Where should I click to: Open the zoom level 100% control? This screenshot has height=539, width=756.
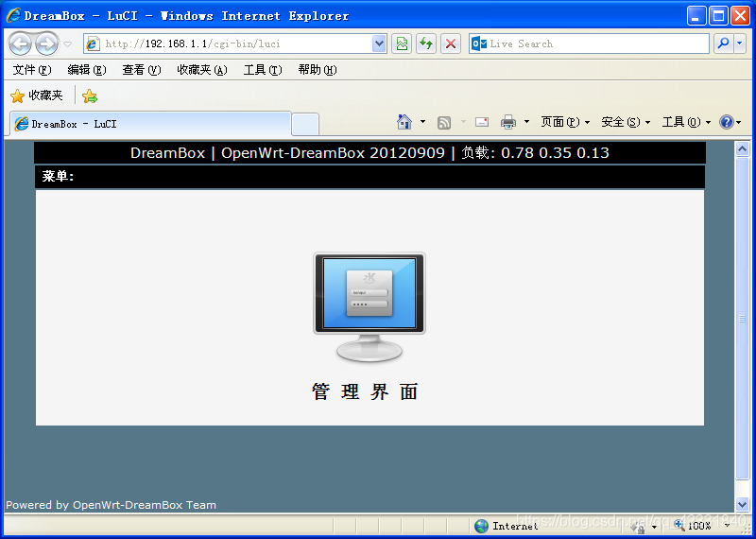click(x=701, y=526)
